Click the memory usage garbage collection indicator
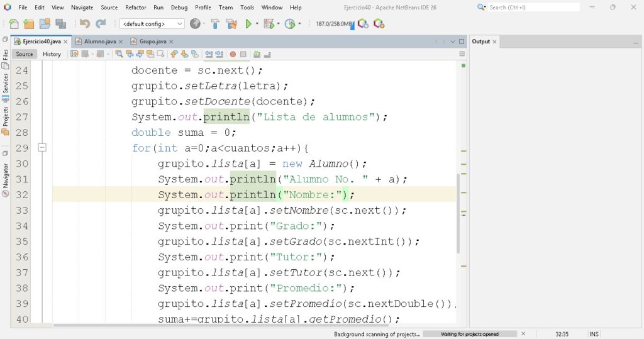This screenshot has width=644, height=339. coord(335,24)
